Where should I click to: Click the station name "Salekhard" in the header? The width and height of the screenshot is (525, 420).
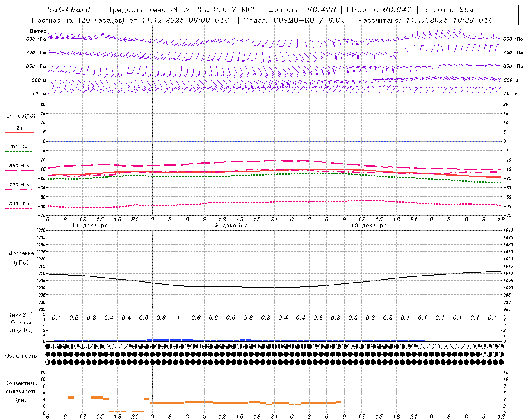tap(69, 10)
